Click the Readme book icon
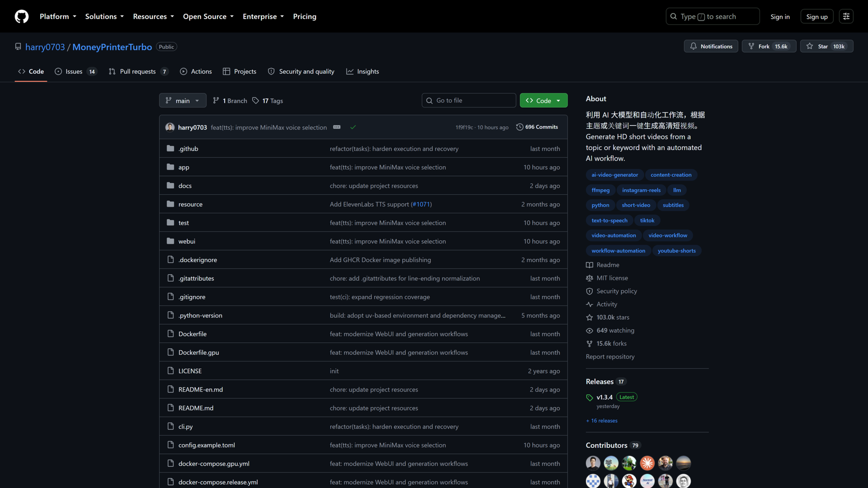 click(590, 265)
